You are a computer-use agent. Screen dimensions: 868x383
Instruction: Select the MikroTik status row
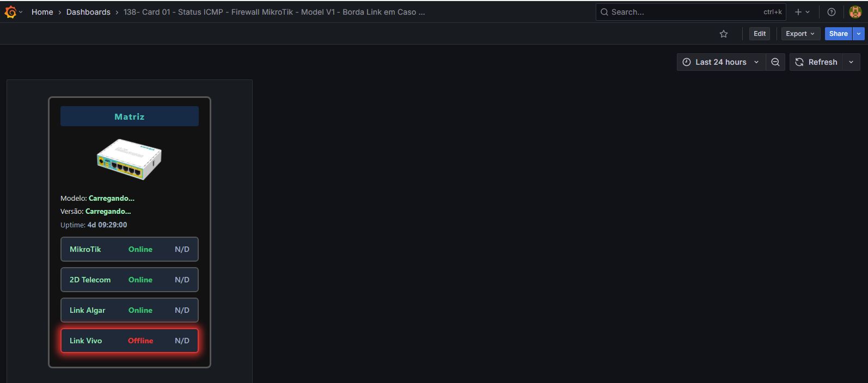130,249
